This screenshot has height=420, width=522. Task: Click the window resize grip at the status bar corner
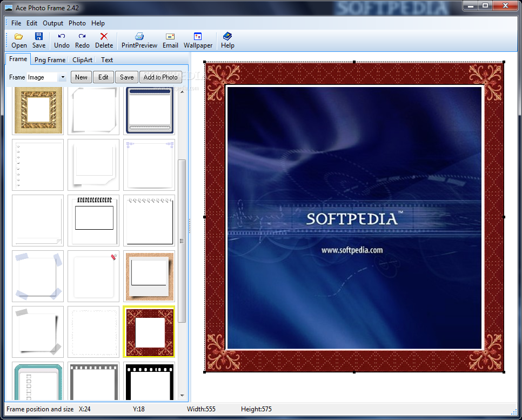(x=514, y=412)
